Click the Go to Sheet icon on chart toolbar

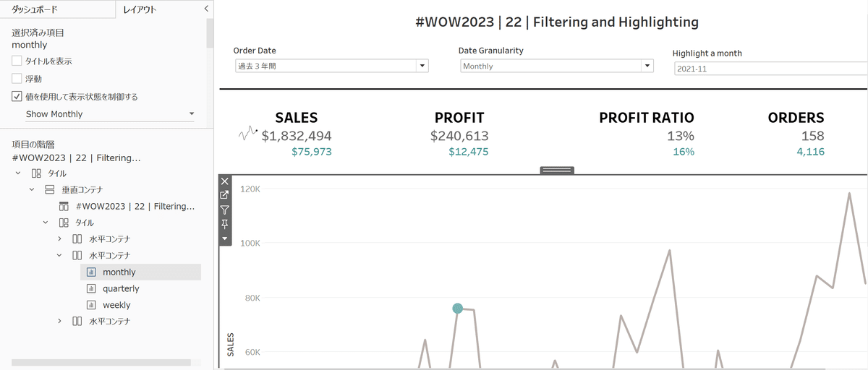click(x=225, y=195)
